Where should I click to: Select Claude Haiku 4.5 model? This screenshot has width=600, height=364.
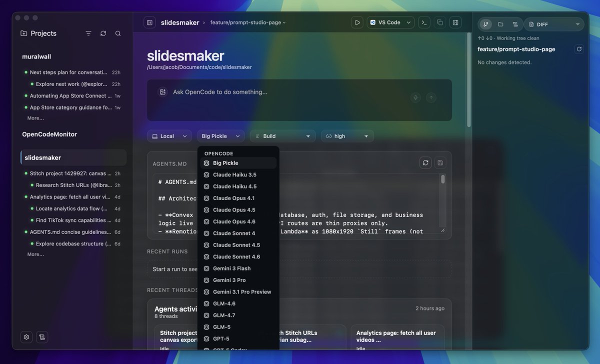(238, 186)
